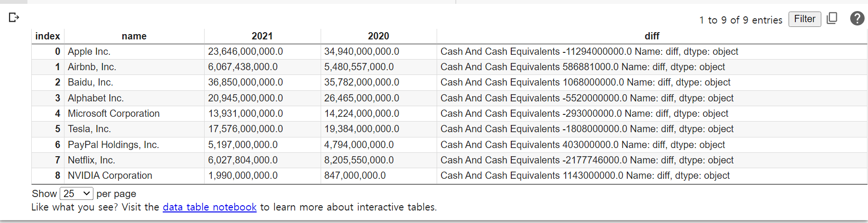This screenshot has width=868, height=223.
Task: Select Tesla, Inc. 2021 value 17,576,000,000.0
Action: 262,129
